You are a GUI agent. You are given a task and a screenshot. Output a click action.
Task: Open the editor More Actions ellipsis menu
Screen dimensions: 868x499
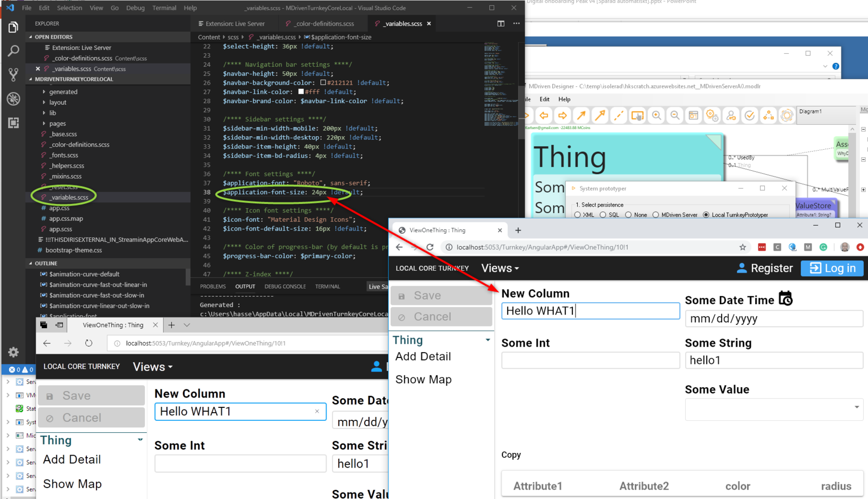click(x=516, y=23)
